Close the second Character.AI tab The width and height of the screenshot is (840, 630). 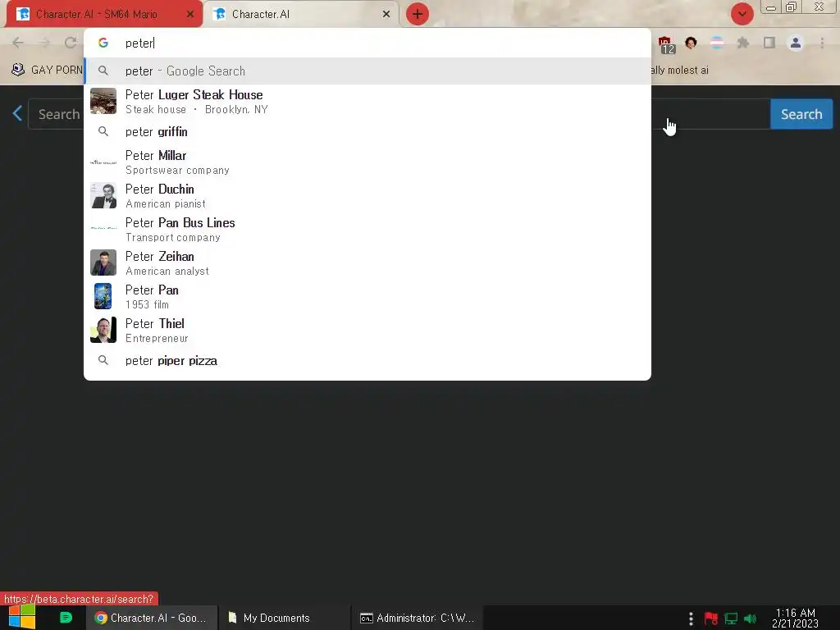point(386,15)
